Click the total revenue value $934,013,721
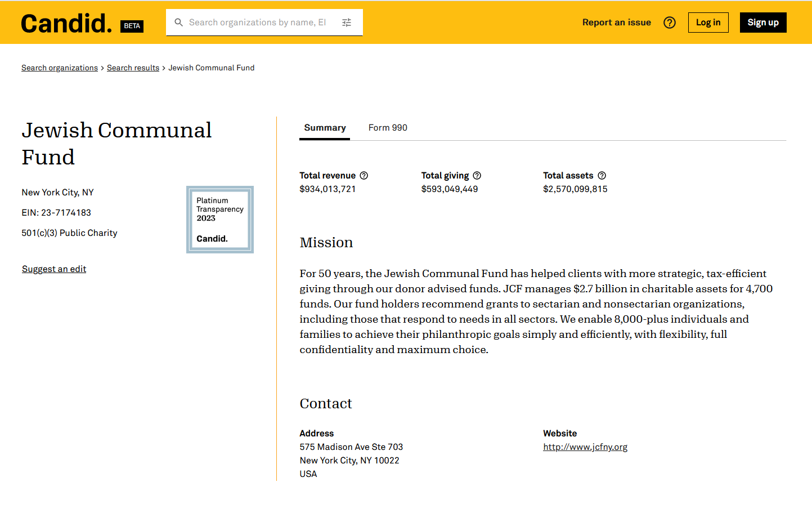The height and width of the screenshot is (513, 812). coord(328,189)
